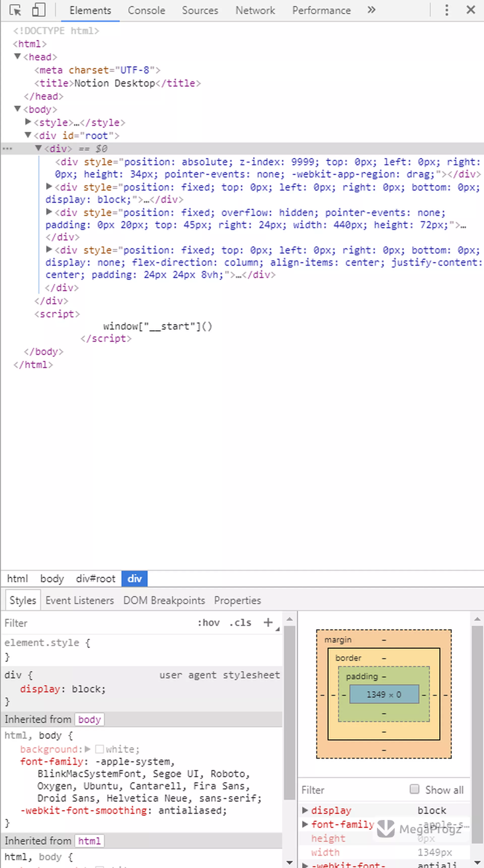Click the margin label in box model

point(338,639)
